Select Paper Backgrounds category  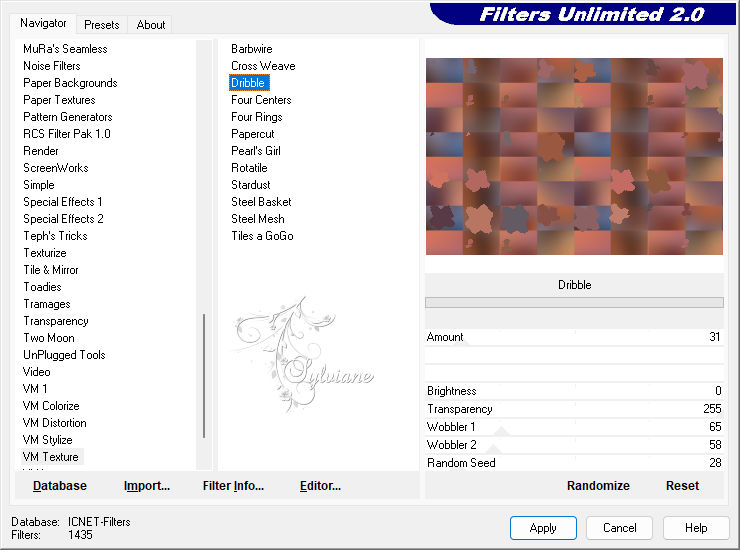pyautogui.click(x=70, y=83)
